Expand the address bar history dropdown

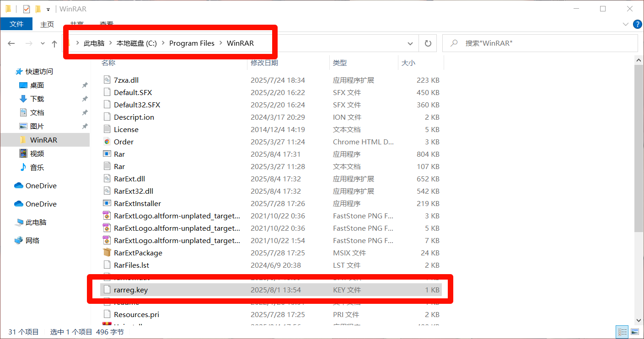(410, 43)
